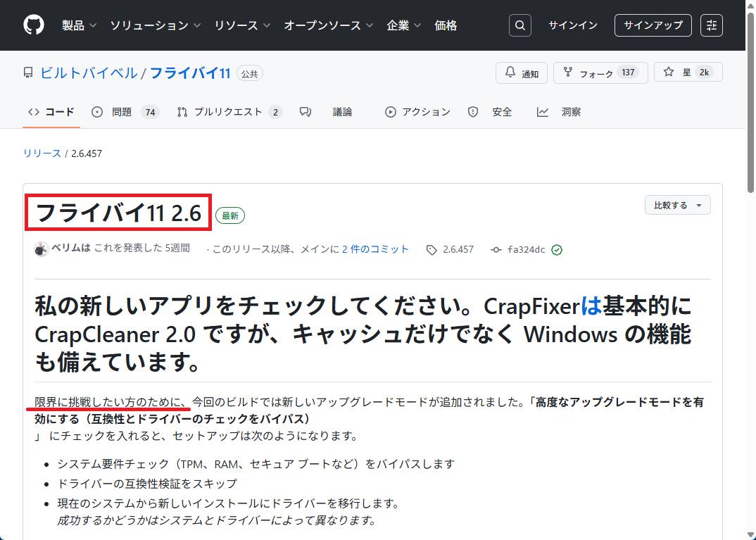The image size is (756, 540).
Task: Select the コード tab
Action: tap(51, 112)
